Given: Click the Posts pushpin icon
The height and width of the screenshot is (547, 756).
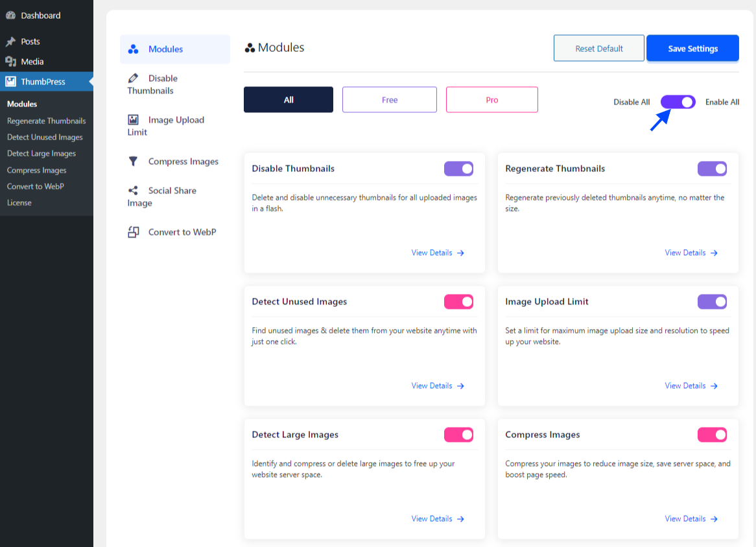Looking at the screenshot, I should 10,42.
